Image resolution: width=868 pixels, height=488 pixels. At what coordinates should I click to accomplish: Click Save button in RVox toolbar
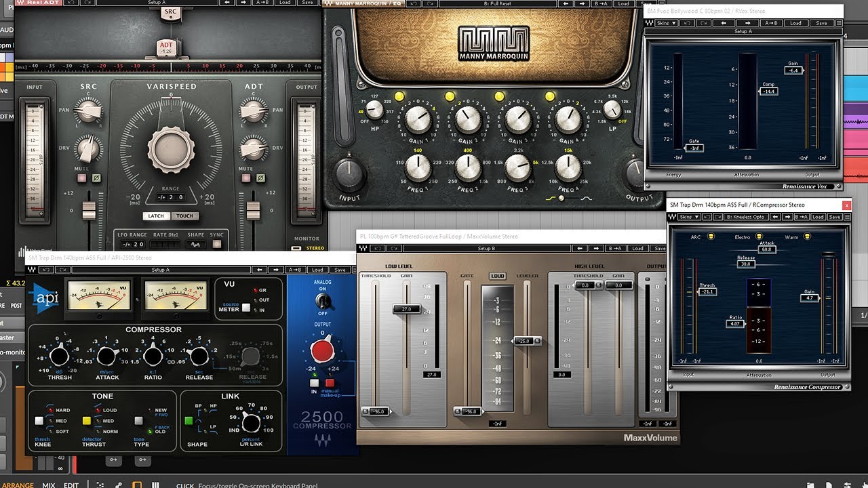point(821,23)
